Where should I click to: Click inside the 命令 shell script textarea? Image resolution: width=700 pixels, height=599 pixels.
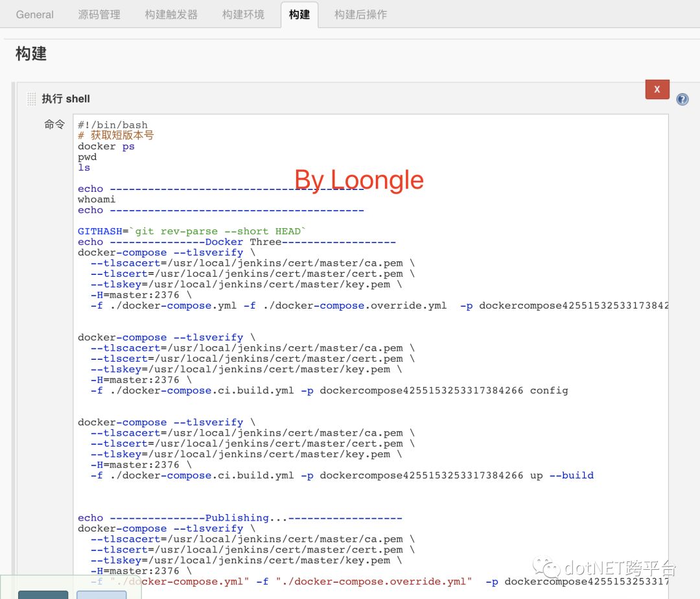pos(371,356)
